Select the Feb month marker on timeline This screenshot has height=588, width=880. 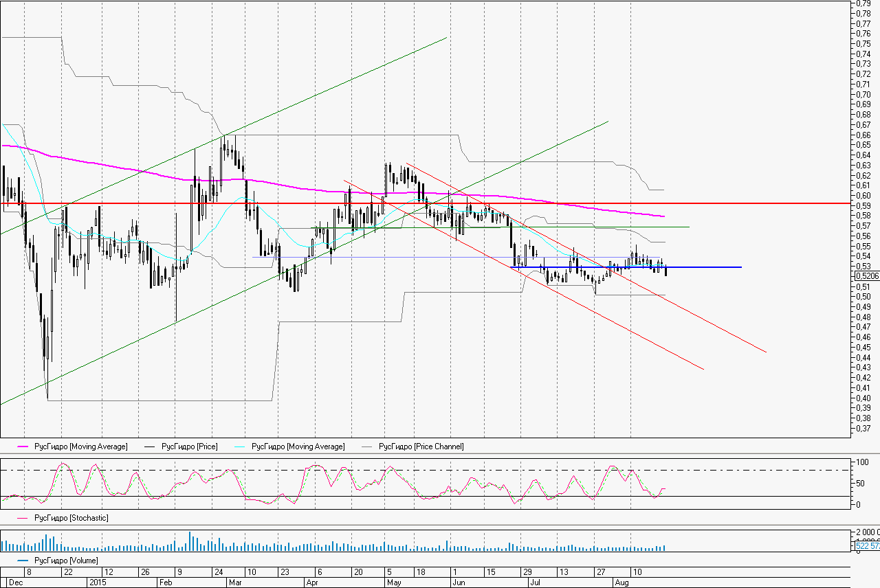(x=165, y=582)
